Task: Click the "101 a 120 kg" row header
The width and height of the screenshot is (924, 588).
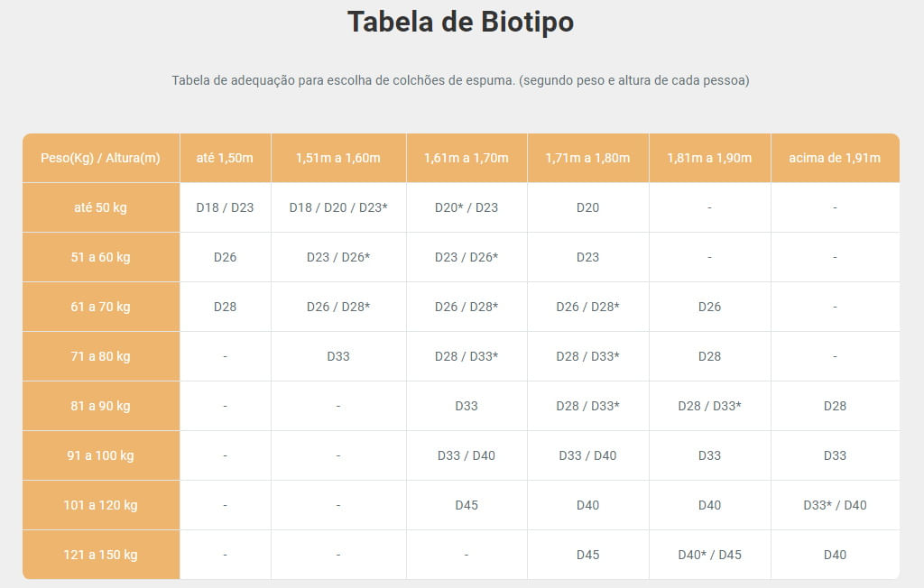Action: (x=100, y=505)
